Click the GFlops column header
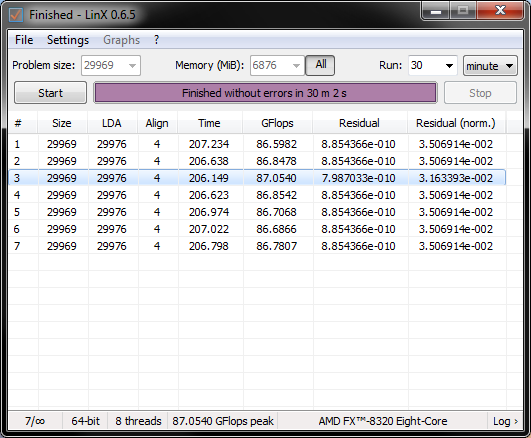 click(277, 123)
